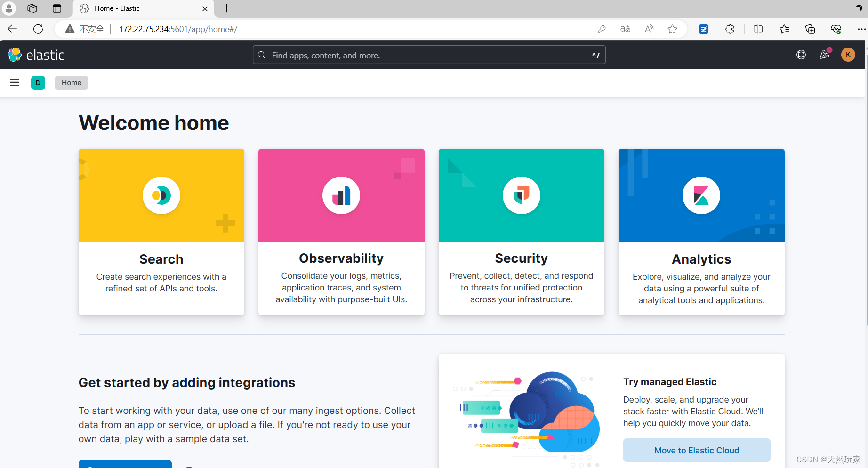Open the Search solution card title
This screenshot has height=468, width=868.
coord(161,259)
